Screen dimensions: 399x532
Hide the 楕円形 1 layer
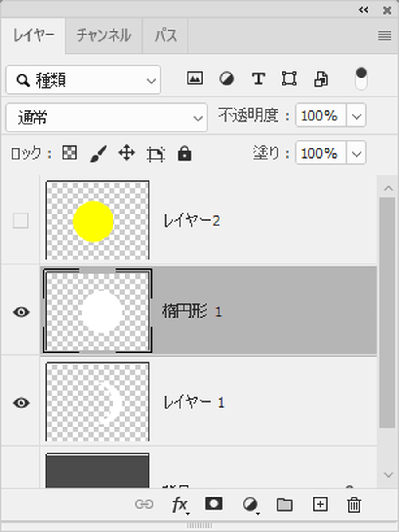point(21,312)
